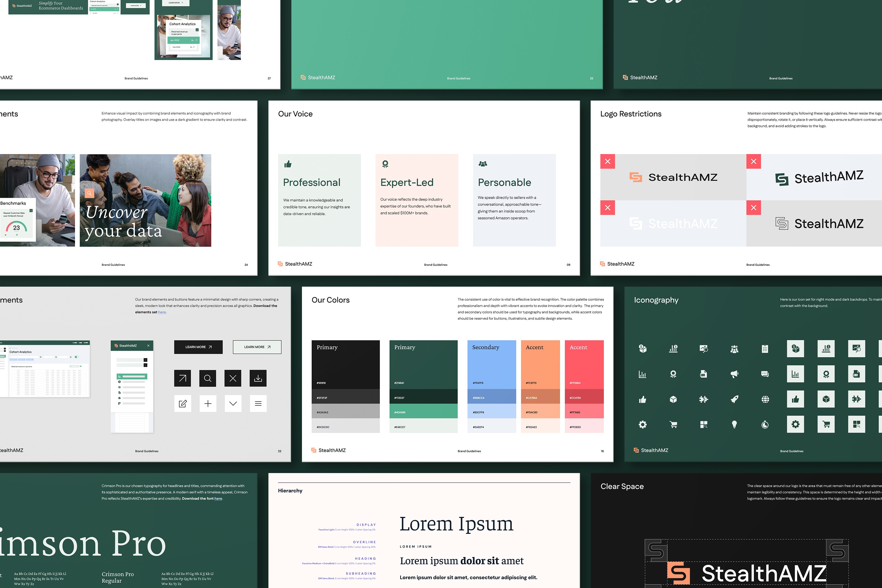
Task: Click the Professional voice card heading
Action: [x=312, y=182]
